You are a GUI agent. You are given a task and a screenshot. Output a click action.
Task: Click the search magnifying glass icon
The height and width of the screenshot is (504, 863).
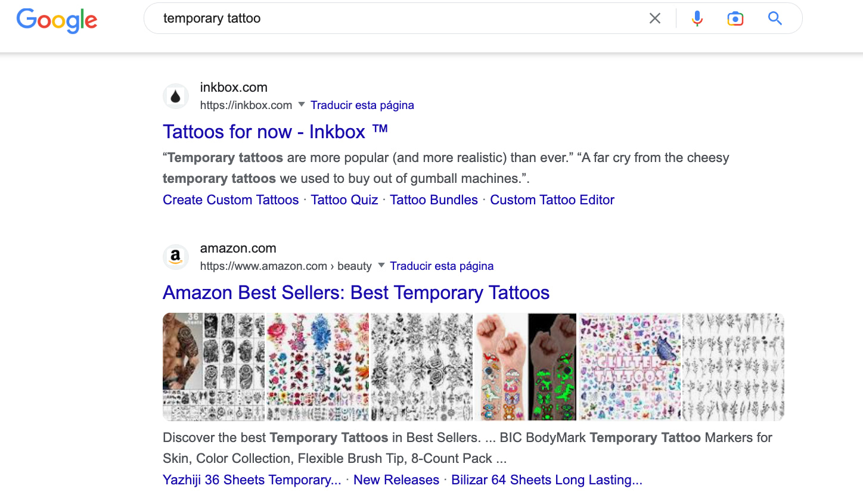click(x=775, y=18)
